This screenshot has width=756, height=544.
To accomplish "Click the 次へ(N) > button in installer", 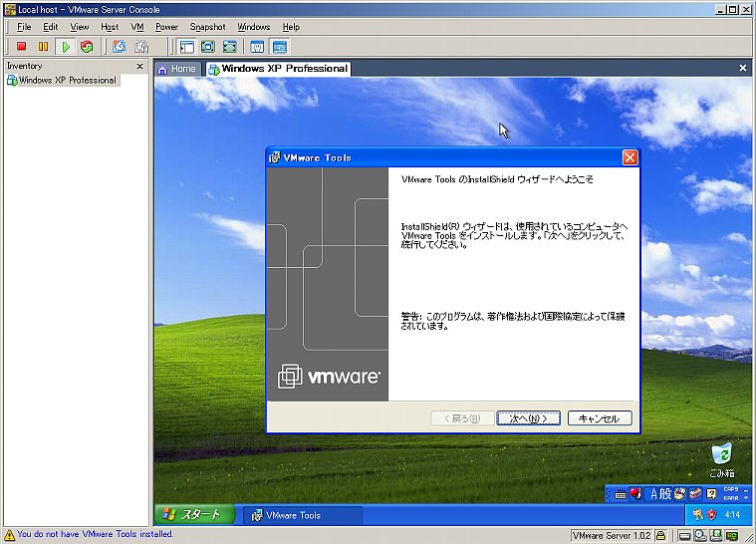I will click(x=529, y=418).
